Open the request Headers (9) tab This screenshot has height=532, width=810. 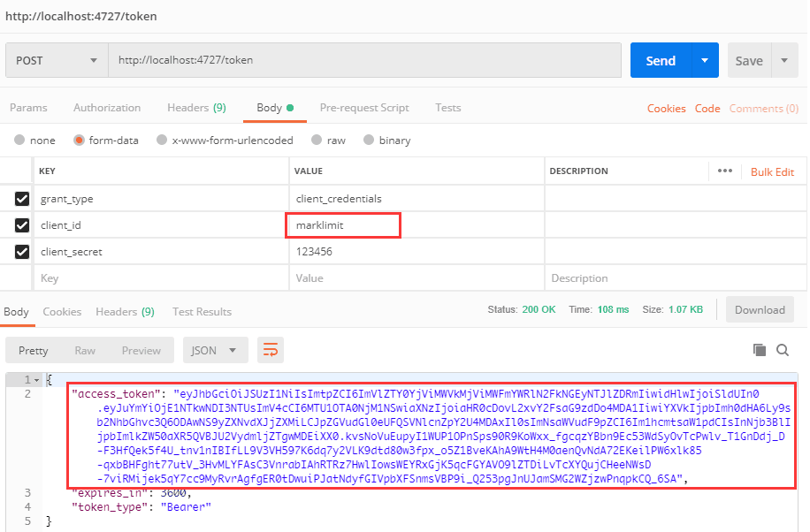pos(196,108)
